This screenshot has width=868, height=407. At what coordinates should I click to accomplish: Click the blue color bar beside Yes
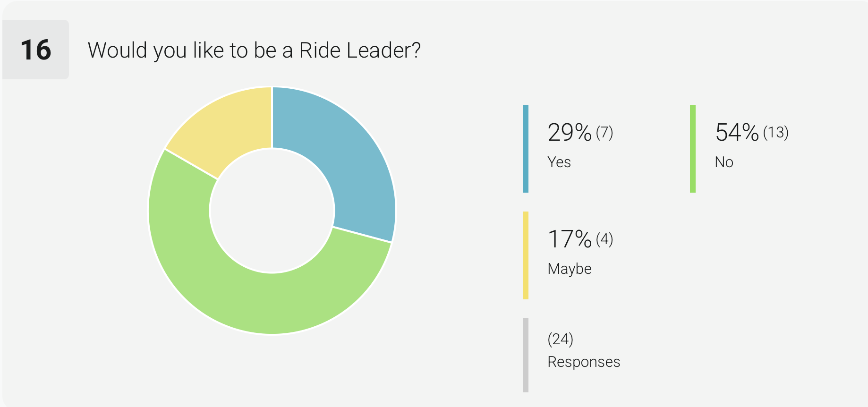coord(526,149)
